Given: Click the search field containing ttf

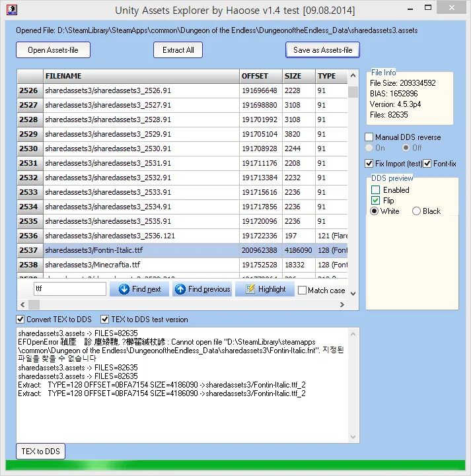Looking at the screenshot, I should click(70, 289).
